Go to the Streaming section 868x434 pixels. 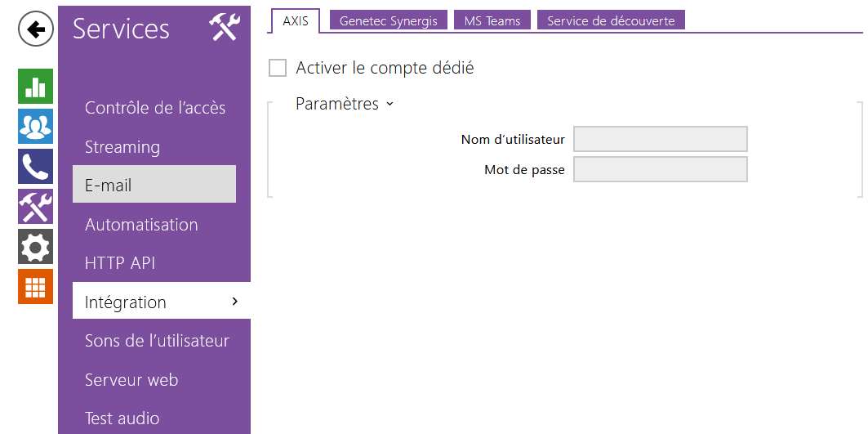click(x=122, y=147)
